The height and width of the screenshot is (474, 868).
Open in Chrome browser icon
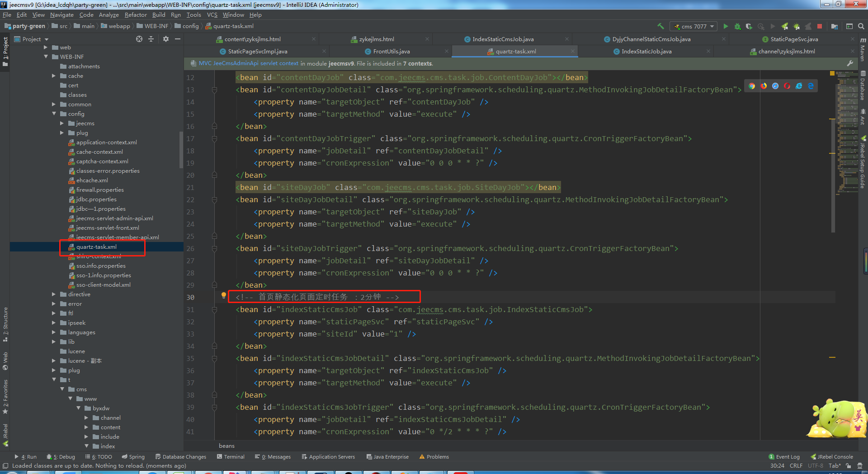[x=752, y=86]
